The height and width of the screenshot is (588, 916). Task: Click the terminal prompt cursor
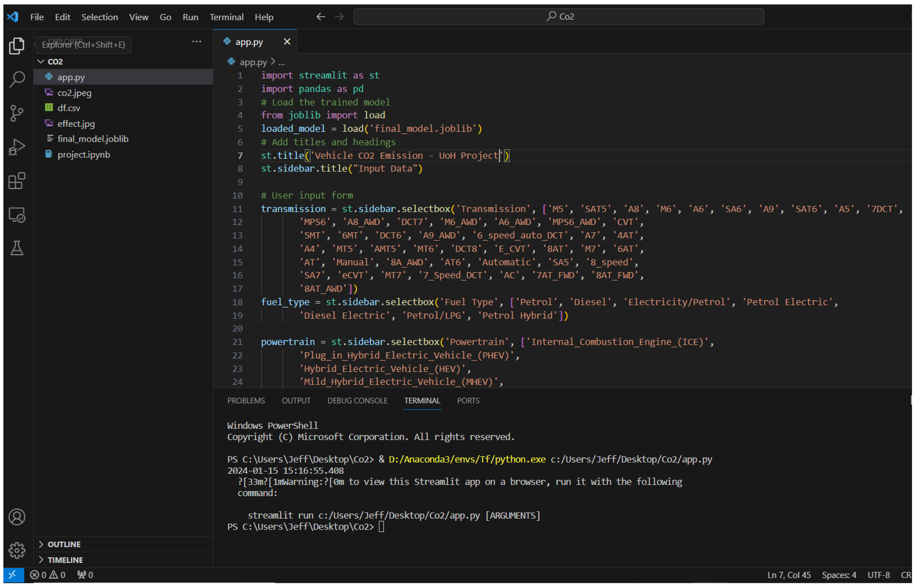pos(381,527)
